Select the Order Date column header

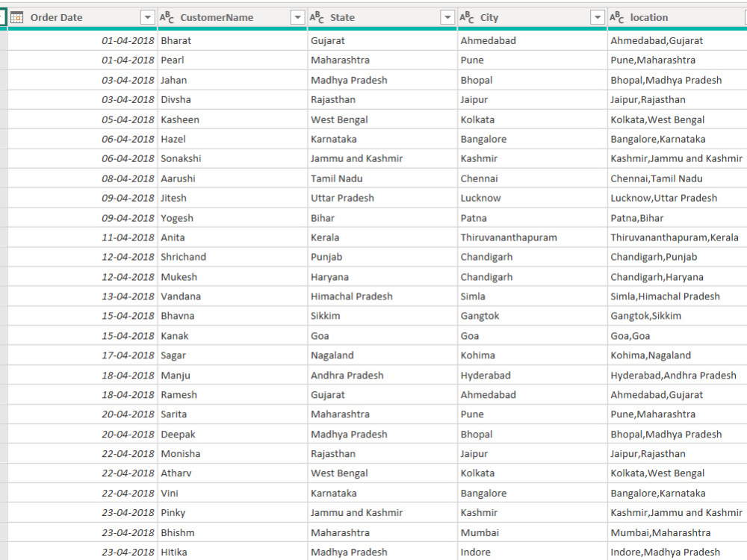[82, 18]
